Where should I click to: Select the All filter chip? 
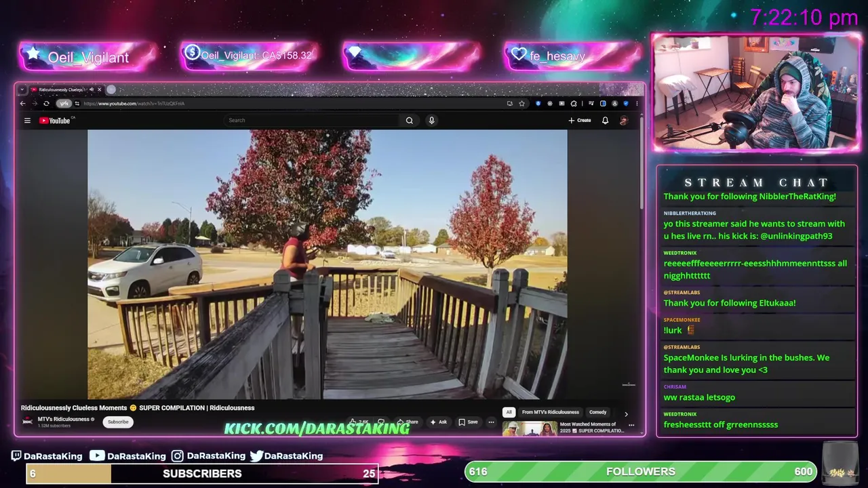pyautogui.click(x=509, y=412)
